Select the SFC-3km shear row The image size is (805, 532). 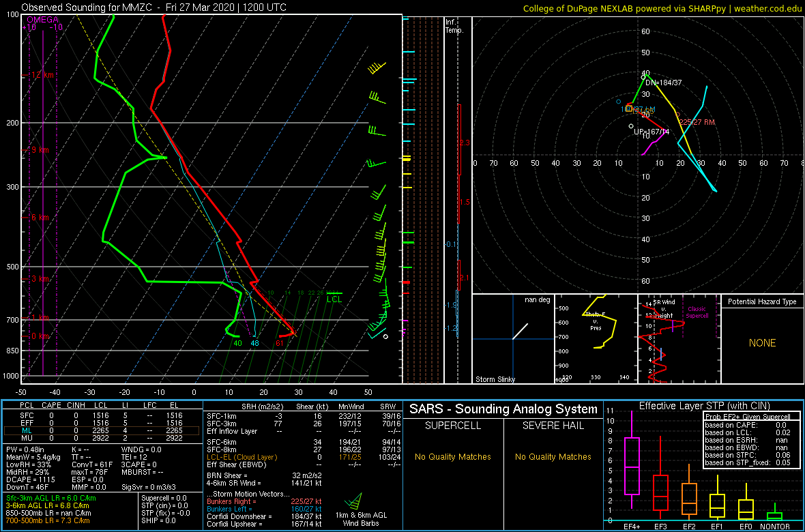pyautogui.click(x=302, y=423)
